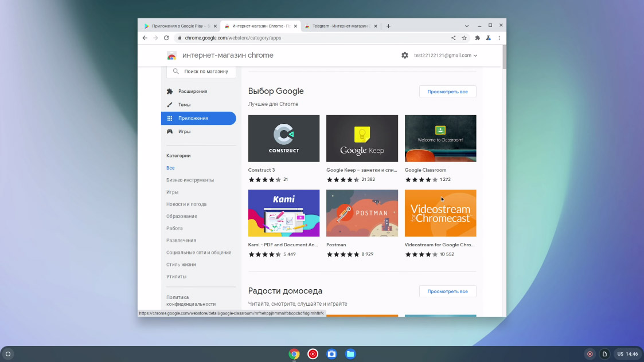Viewport: 644px width, 362px height.
Task: Open the Chrome three-dot menu
Action: coord(499,38)
